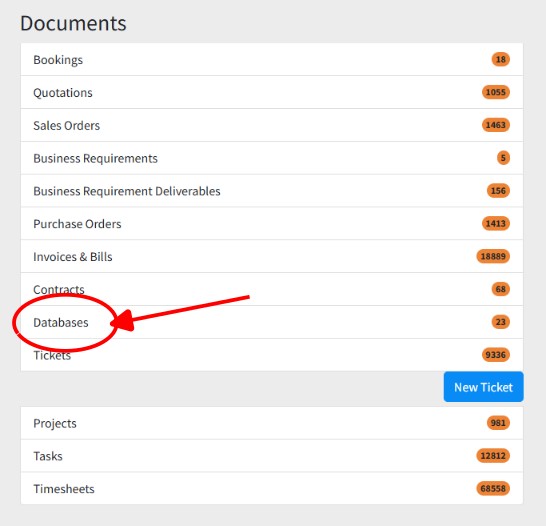Open the Timesheets list
Screen dimensions: 546x526
click(272, 488)
